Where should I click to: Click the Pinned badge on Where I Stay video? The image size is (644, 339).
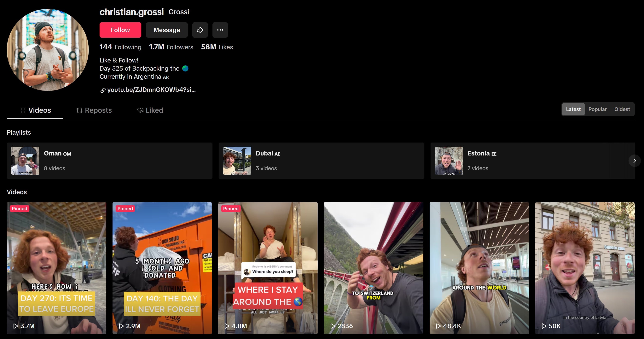(231, 208)
